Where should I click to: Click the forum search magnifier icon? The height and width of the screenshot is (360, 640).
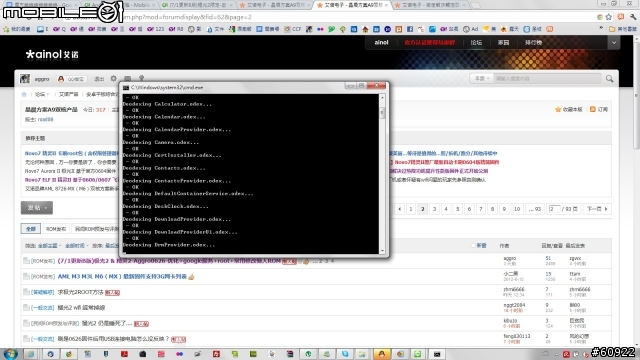click(x=609, y=79)
